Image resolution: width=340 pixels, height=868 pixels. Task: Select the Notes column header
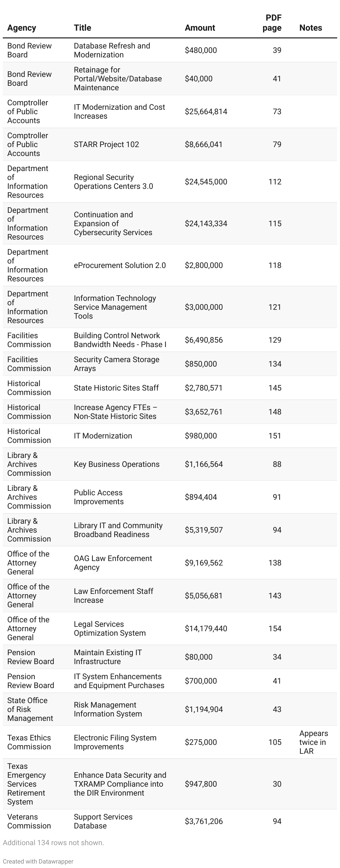pos(310,28)
